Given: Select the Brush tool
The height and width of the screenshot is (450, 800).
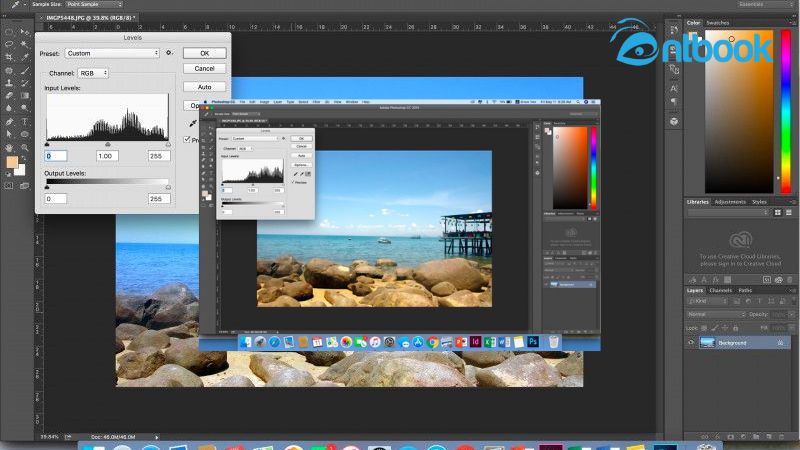Looking at the screenshot, I should tap(24, 70).
